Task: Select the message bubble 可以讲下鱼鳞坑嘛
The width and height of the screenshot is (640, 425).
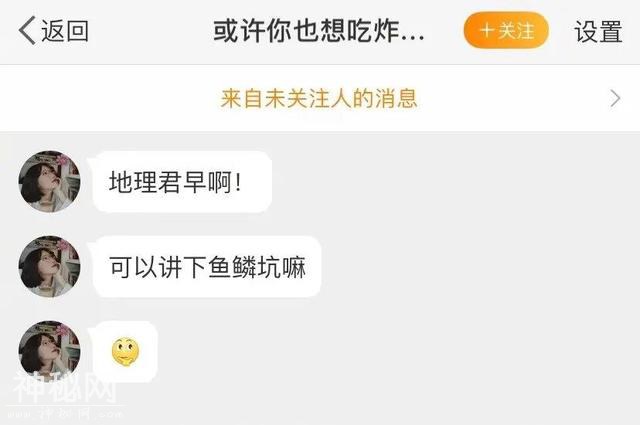Action: click(x=207, y=267)
